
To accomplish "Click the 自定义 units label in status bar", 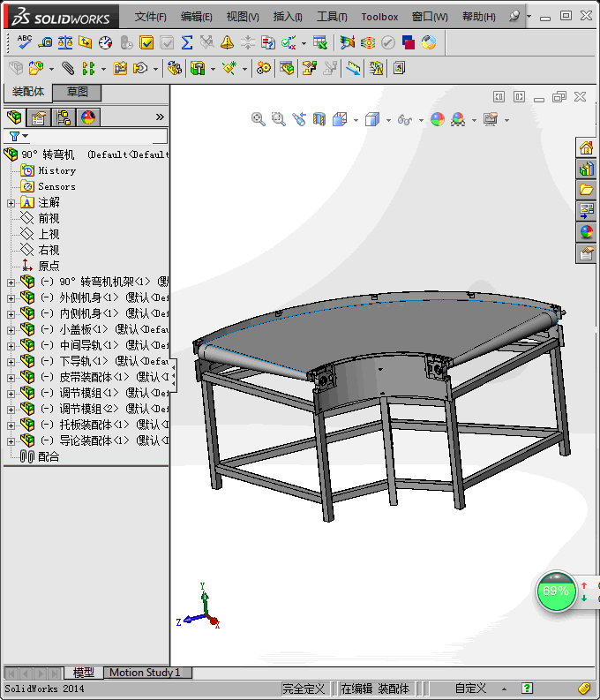I will coord(470,688).
